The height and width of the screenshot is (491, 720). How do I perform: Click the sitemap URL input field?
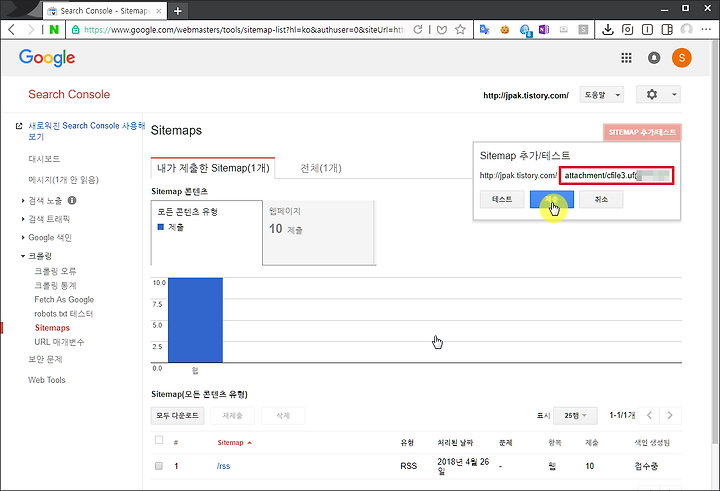click(x=616, y=175)
